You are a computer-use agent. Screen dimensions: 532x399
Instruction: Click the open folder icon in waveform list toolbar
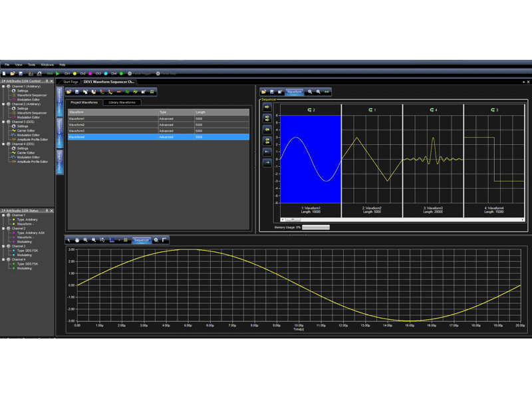point(69,92)
